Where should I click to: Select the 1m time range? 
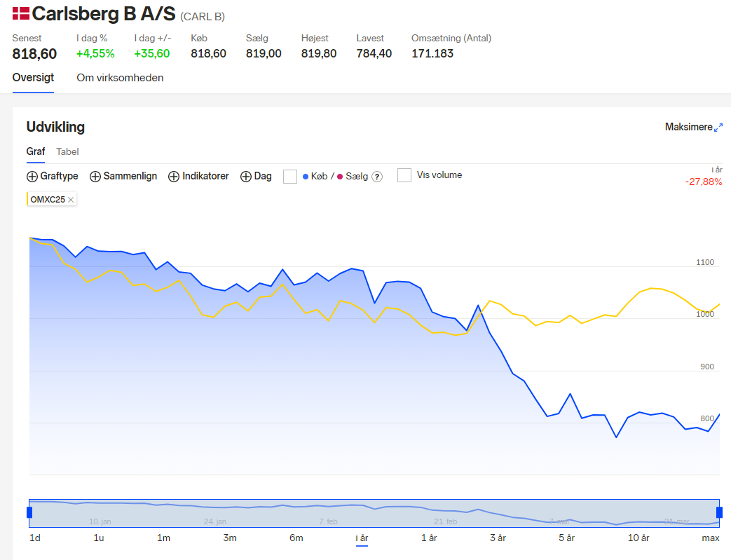coord(163,538)
